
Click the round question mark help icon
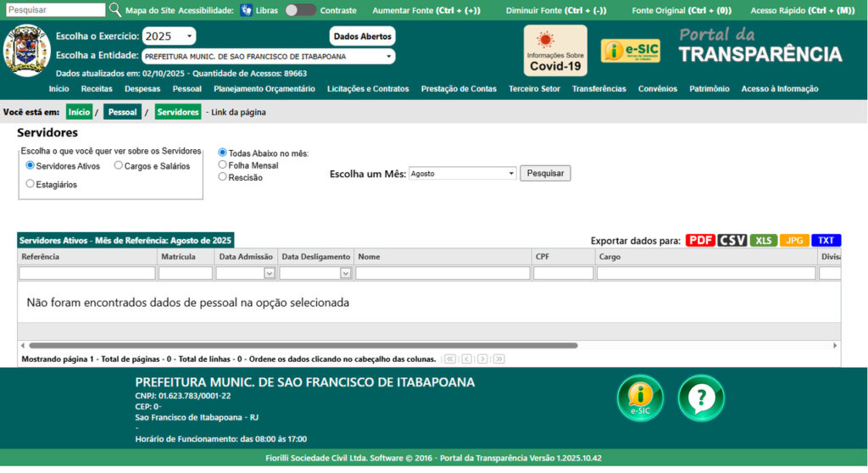click(x=701, y=398)
